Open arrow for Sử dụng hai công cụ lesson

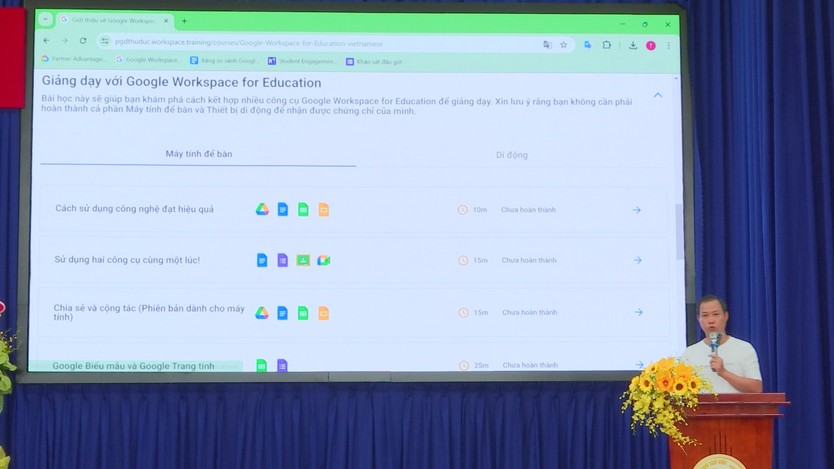click(x=638, y=261)
